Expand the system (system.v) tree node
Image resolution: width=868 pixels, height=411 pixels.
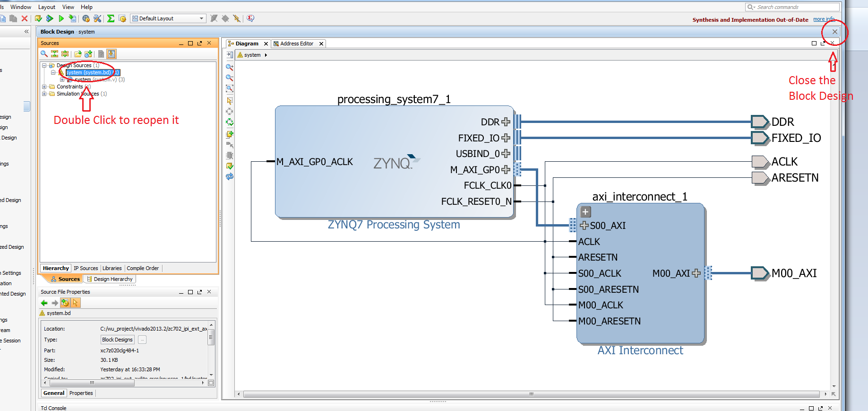[x=62, y=79]
